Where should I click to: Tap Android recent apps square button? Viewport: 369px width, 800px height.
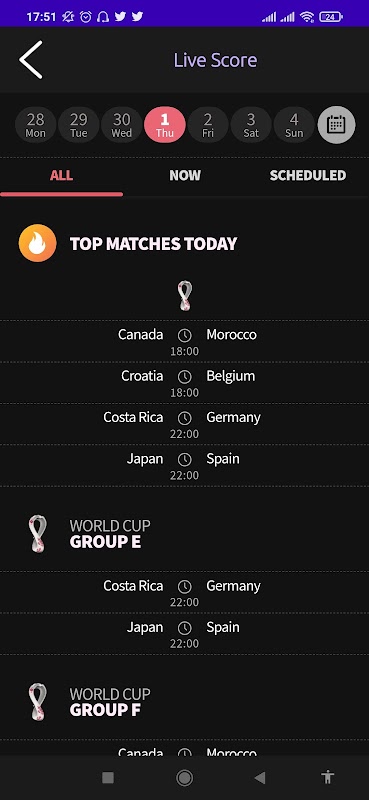point(108,778)
